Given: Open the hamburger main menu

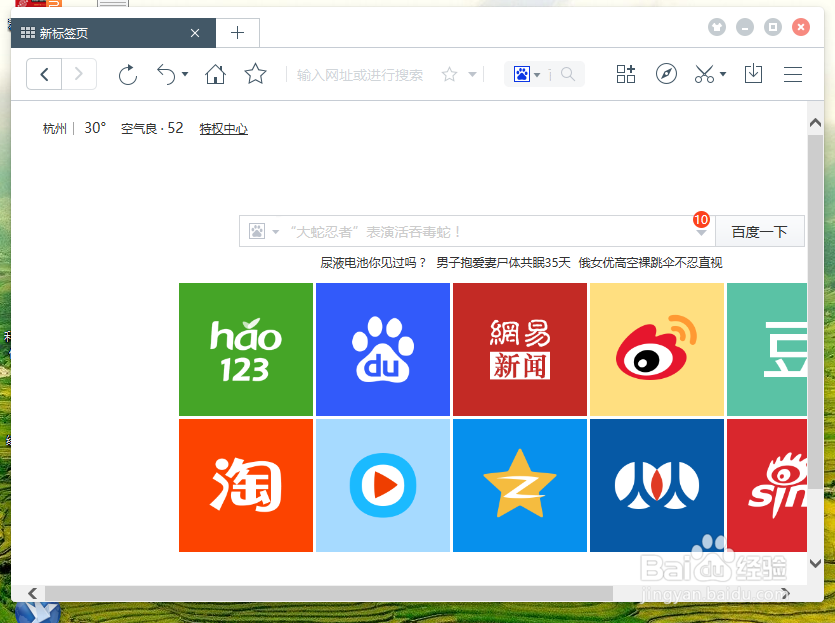Looking at the screenshot, I should coord(792,75).
